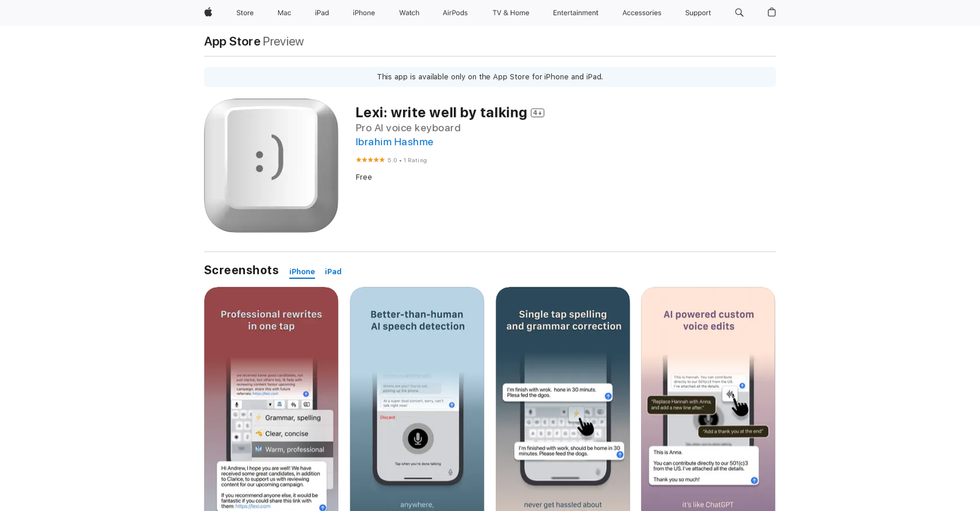The image size is (980, 511).
Task: Click the five-star rating icons
Action: (x=370, y=160)
